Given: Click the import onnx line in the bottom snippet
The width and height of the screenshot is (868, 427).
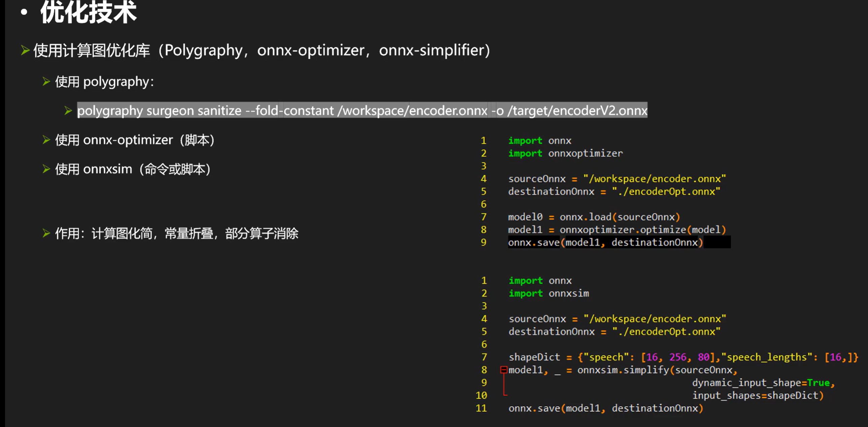Looking at the screenshot, I should [540, 281].
